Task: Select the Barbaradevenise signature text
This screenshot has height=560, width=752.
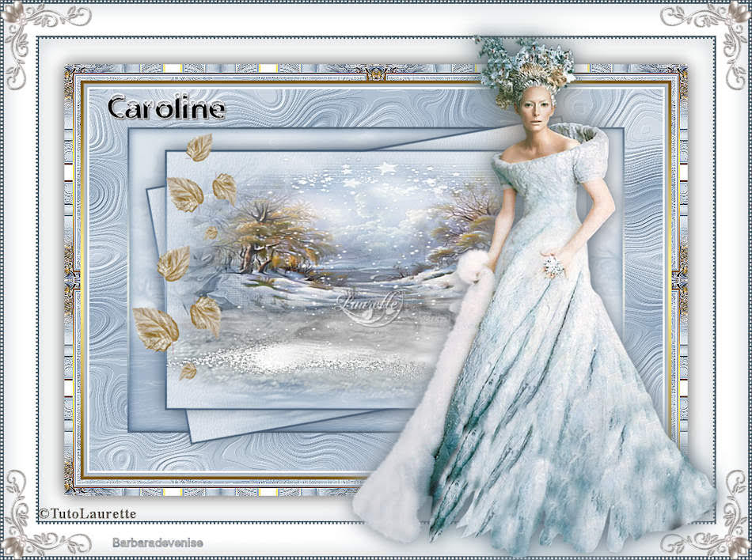Action: pos(158,542)
